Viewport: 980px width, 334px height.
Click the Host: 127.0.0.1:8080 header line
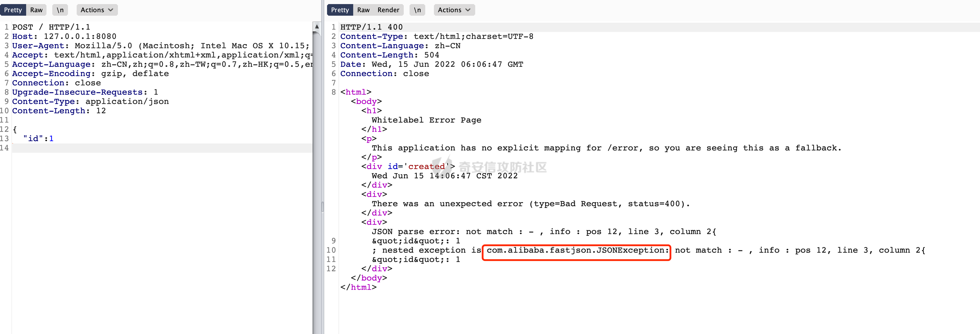pos(64,37)
